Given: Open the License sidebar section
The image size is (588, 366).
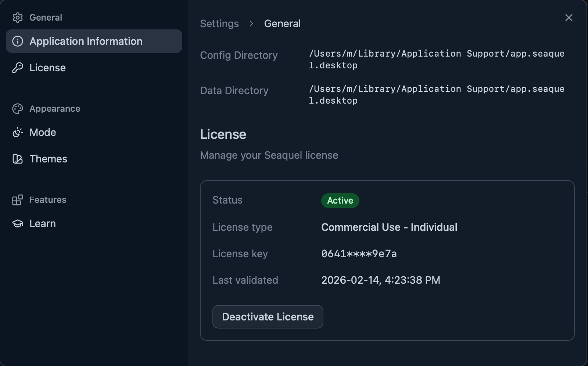Looking at the screenshot, I should (x=48, y=68).
